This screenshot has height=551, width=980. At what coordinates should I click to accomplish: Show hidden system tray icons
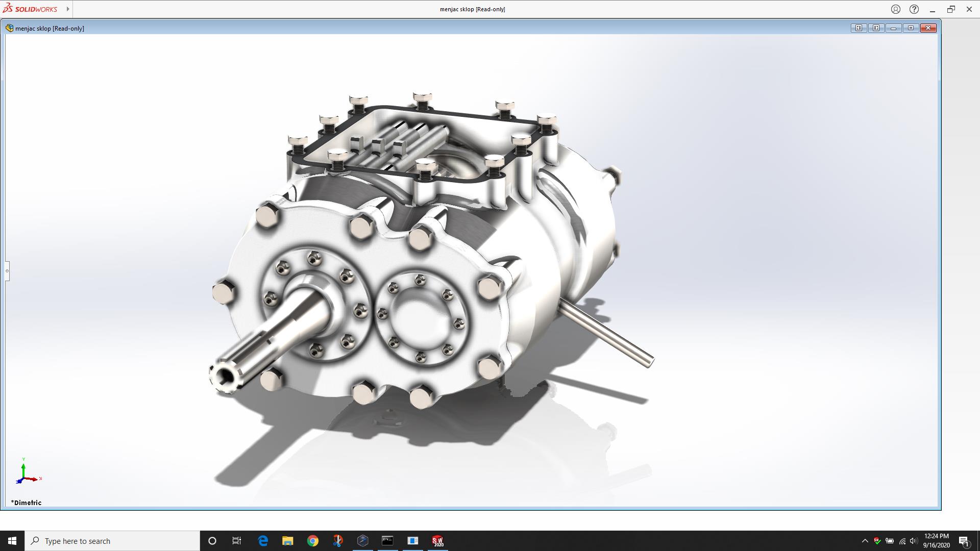coord(865,541)
